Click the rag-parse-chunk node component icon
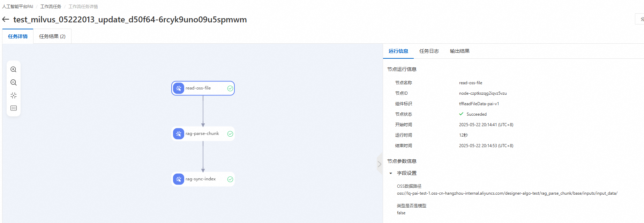 coord(179,134)
